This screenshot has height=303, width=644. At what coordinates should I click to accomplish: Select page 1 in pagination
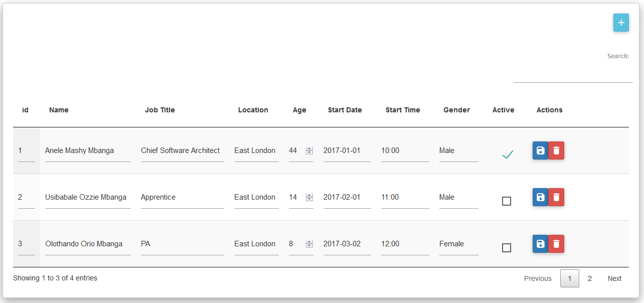569,278
